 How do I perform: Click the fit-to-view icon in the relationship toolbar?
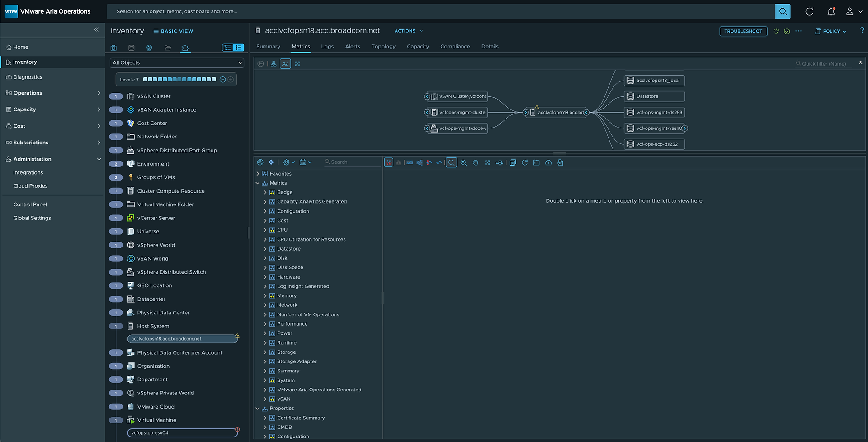click(297, 64)
